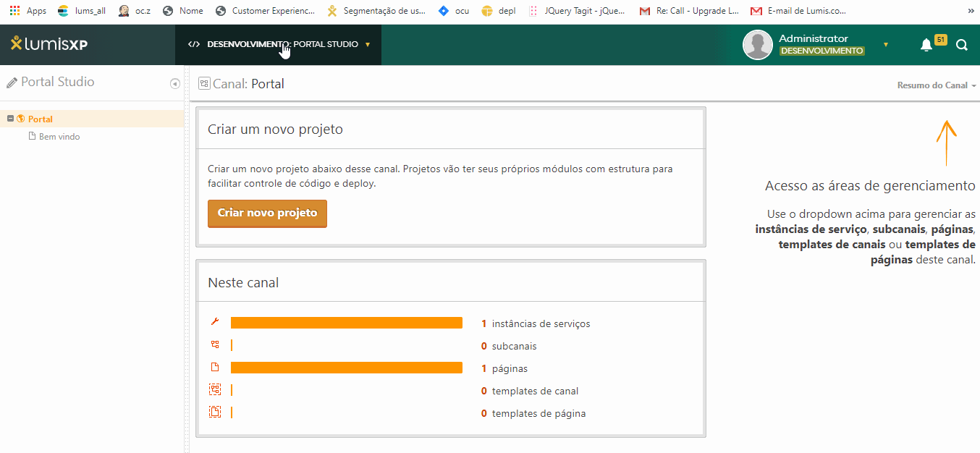The width and height of the screenshot is (980, 453).
Task: Click the páginas orange bar
Action: click(347, 368)
